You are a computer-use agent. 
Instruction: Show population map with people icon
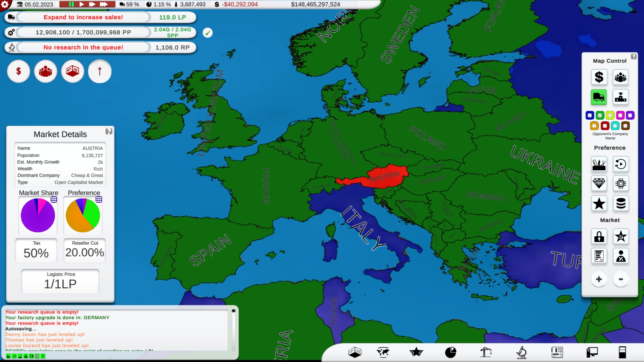coord(621,77)
